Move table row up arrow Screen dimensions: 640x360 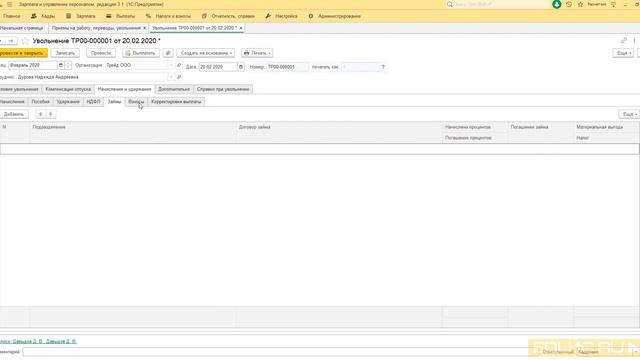pos(40,114)
